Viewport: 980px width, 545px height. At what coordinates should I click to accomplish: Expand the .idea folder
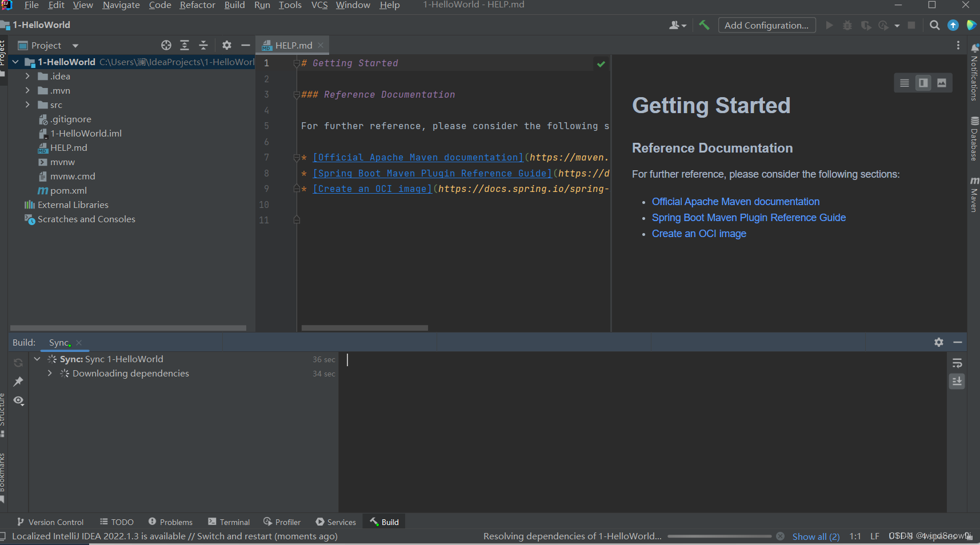click(x=27, y=76)
